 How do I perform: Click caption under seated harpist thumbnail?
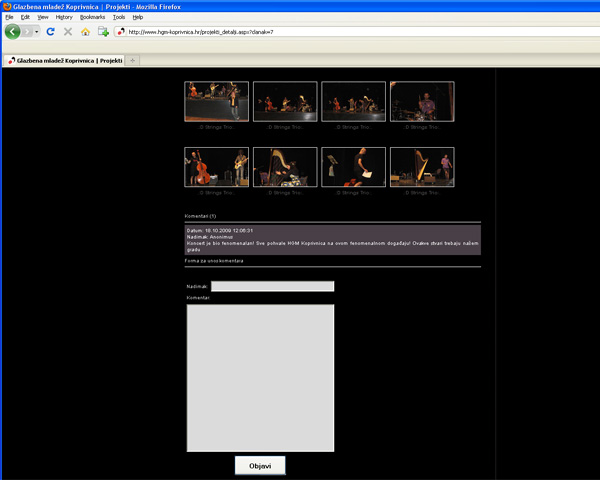(285, 193)
